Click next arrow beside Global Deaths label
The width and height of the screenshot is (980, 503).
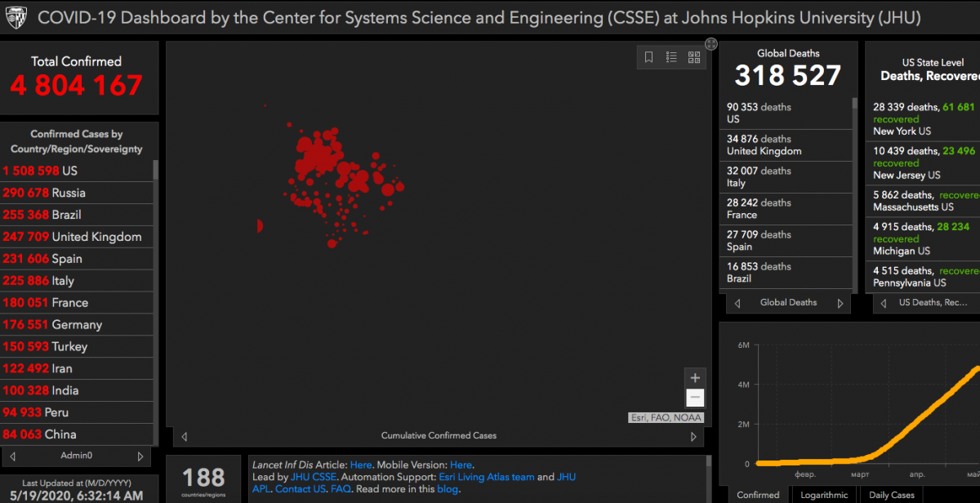(x=840, y=303)
